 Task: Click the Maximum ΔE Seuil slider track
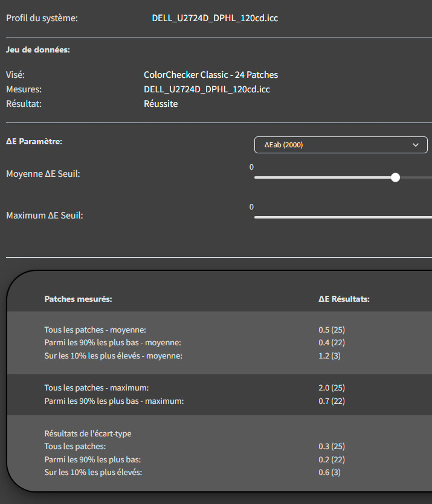click(343, 217)
